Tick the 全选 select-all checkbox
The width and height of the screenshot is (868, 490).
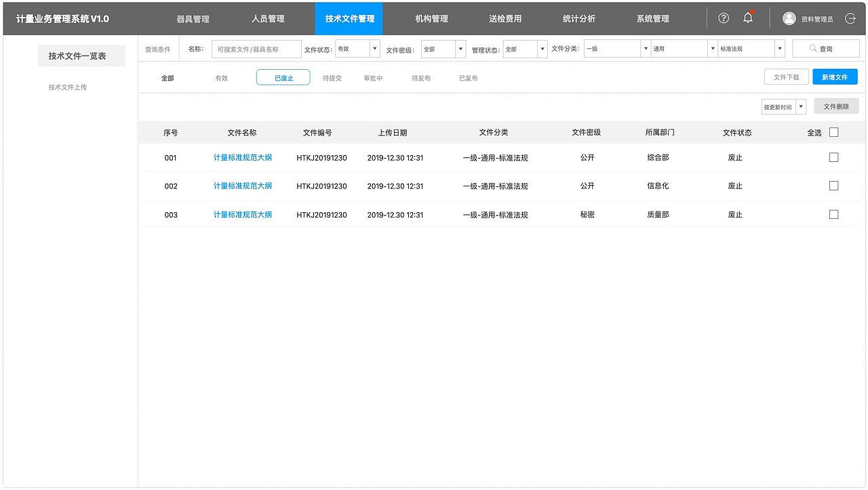coord(834,133)
